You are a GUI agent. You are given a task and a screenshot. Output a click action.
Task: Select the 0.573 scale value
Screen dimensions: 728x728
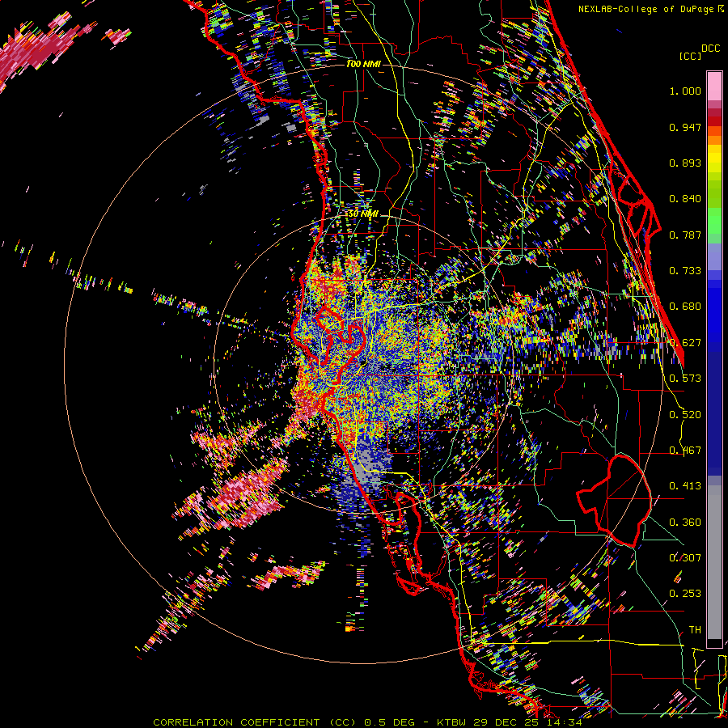[685, 379]
